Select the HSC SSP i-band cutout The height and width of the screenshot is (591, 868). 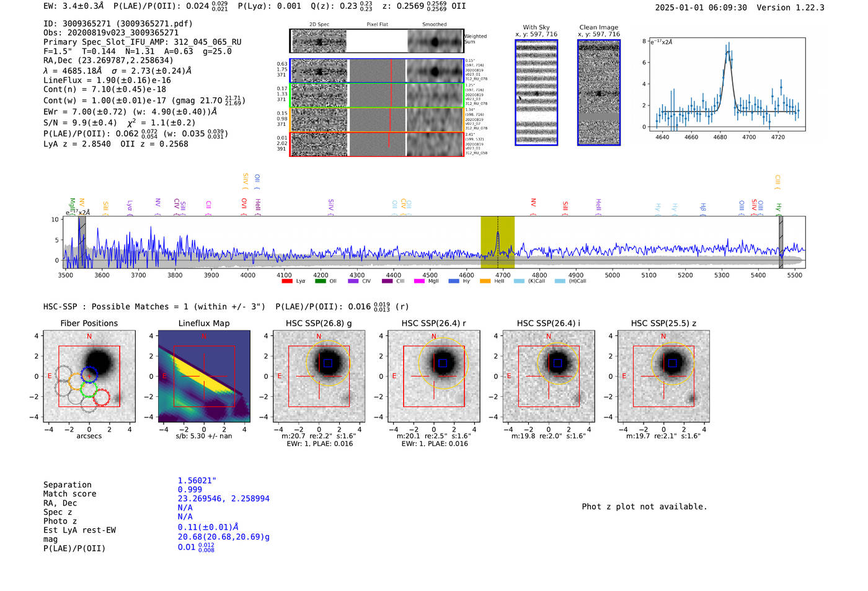(x=549, y=376)
